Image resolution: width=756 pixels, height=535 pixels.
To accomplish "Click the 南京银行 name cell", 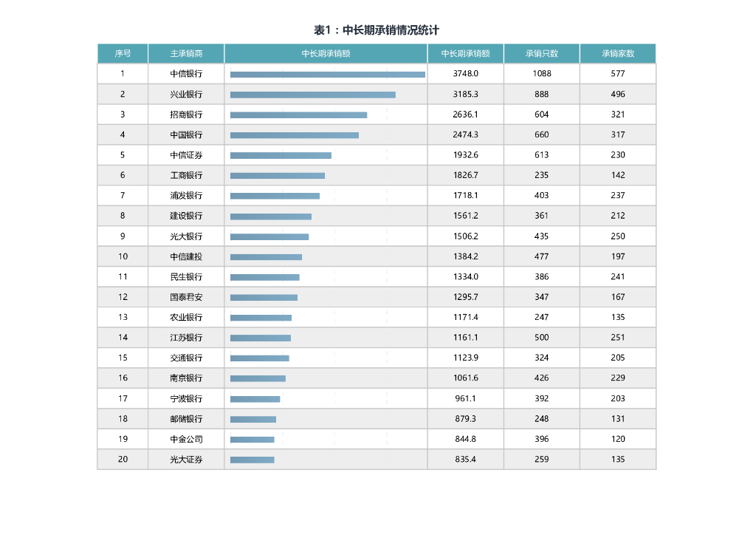I will 186,378.
